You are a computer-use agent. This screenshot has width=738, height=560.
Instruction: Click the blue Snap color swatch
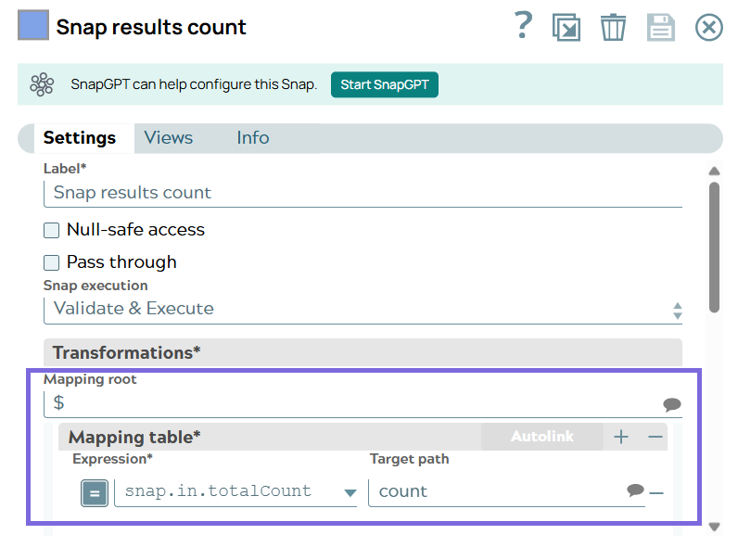tap(33, 26)
